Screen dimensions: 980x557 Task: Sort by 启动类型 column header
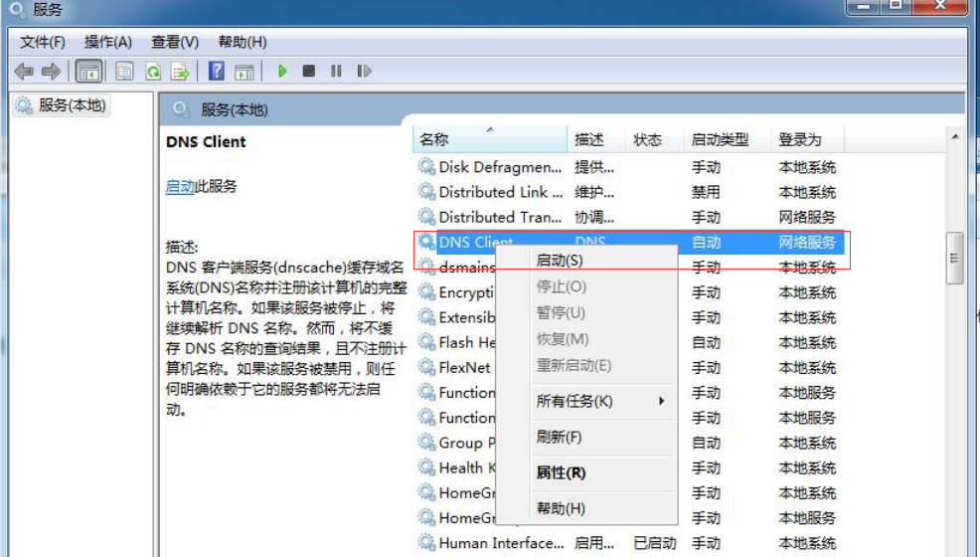[x=727, y=139]
